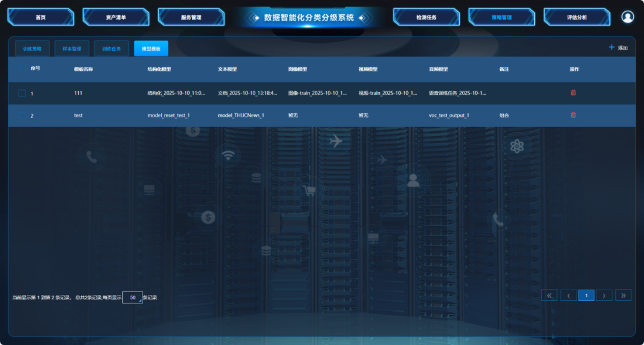Jump to the last page

coord(623,295)
